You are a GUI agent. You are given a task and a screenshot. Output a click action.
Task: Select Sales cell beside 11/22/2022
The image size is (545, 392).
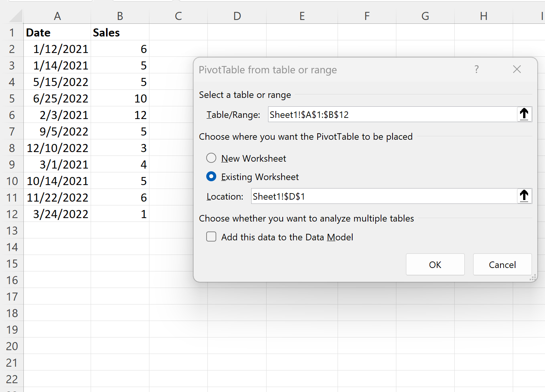tap(120, 197)
